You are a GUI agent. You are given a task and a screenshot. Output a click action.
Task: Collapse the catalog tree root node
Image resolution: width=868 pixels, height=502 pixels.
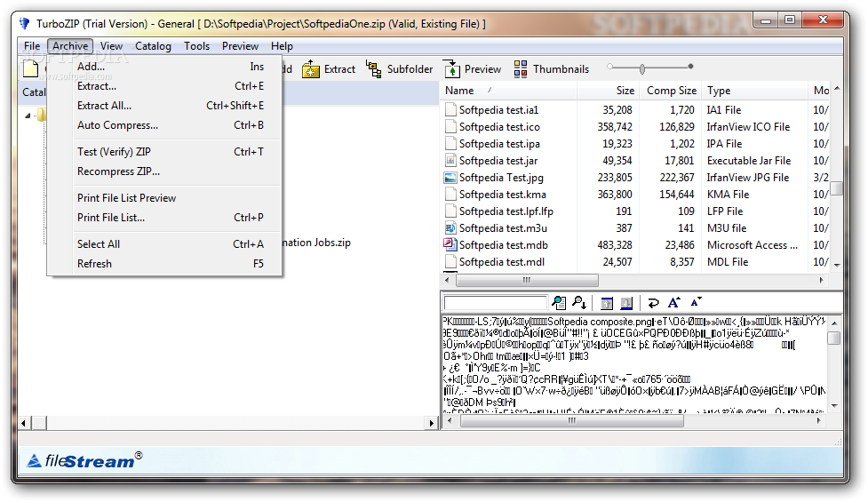[28, 116]
